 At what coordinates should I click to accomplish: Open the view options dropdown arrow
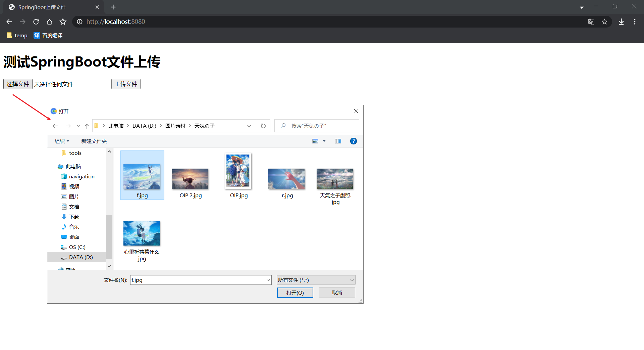[x=324, y=141]
